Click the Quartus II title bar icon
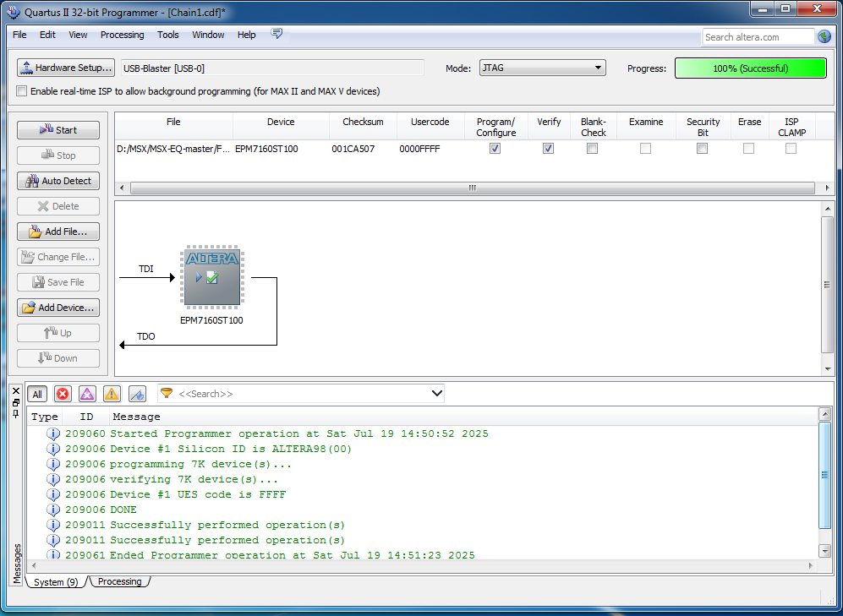Image resolution: width=843 pixels, height=616 pixels. click(13, 12)
